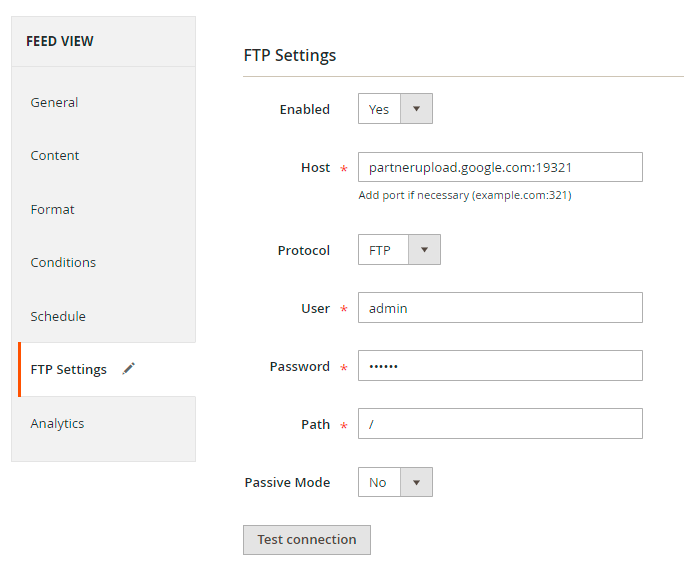Click the Feed View sidebar heading

[x=60, y=41]
